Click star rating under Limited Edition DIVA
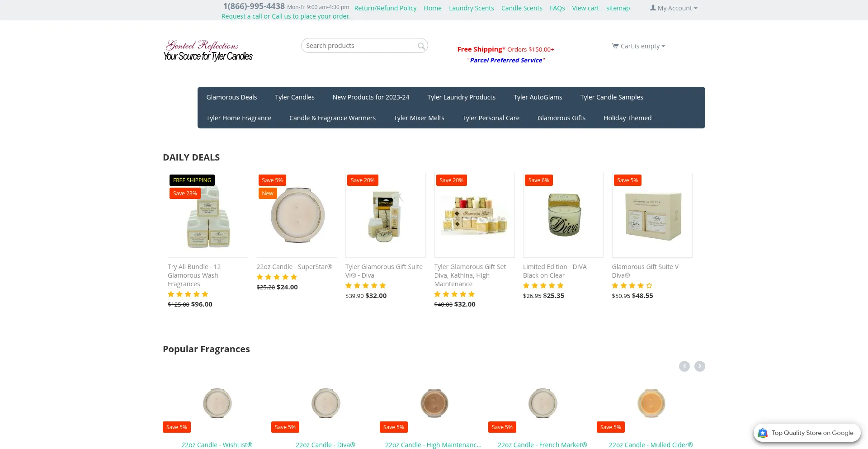 point(543,285)
